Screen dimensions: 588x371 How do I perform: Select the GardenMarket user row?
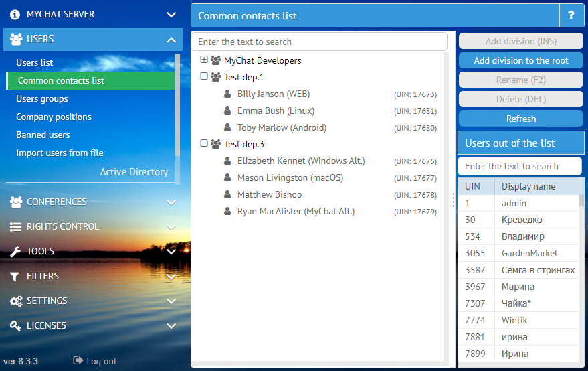pyautogui.click(x=529, y=253)
